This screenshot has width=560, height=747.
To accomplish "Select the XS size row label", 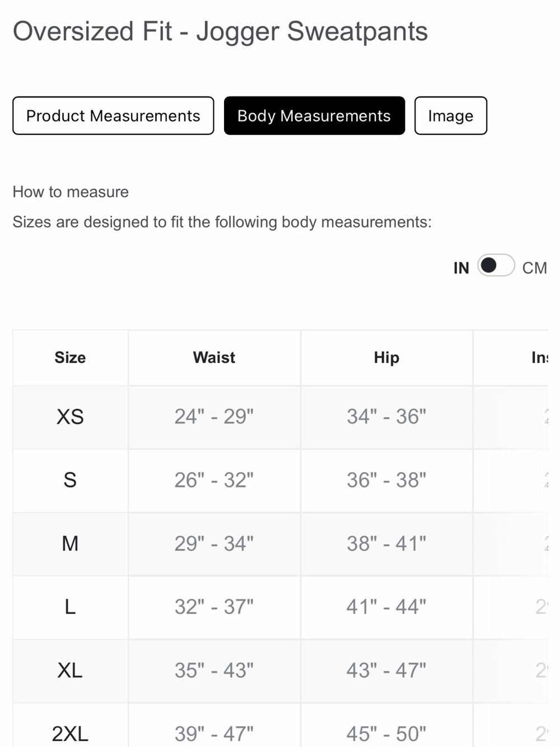I will 70,417.
